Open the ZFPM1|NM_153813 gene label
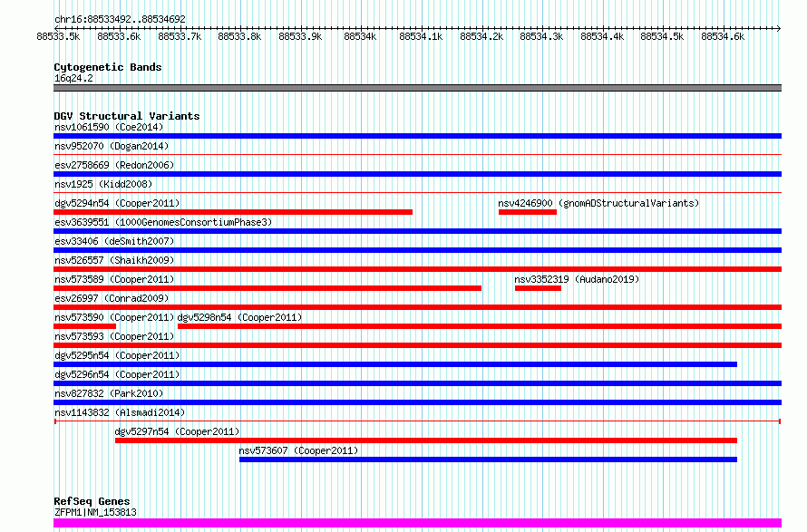807x532 pixels. (x=95, y=512)
